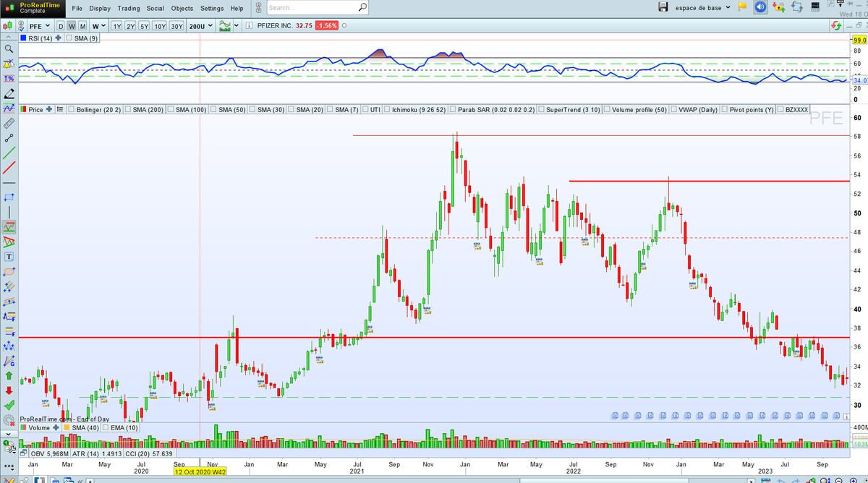Set the chart range to 5Y
Image resolution: width=868 pixels, height=483 pixels.
pyautogui.click(x=144, y=26)
